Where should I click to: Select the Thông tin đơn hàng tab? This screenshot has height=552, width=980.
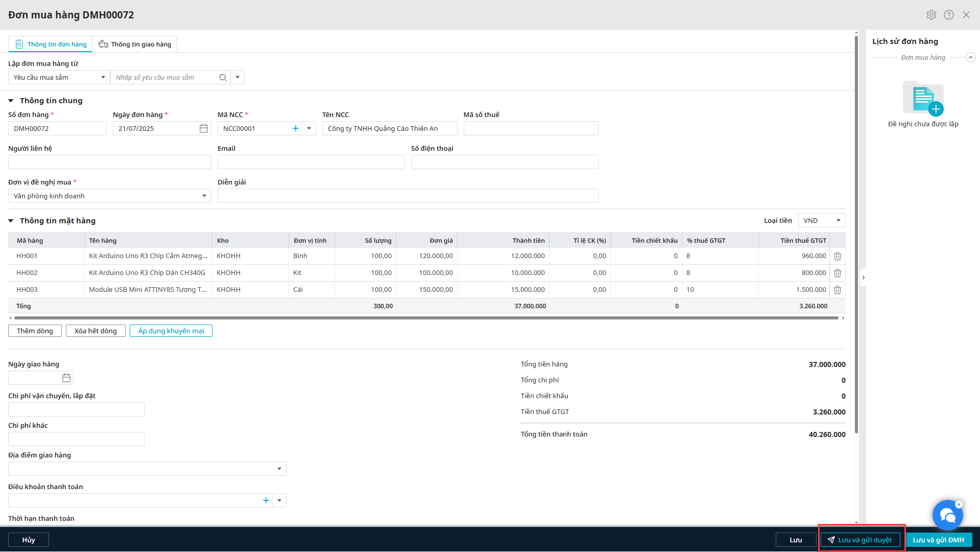pos(51,44)
